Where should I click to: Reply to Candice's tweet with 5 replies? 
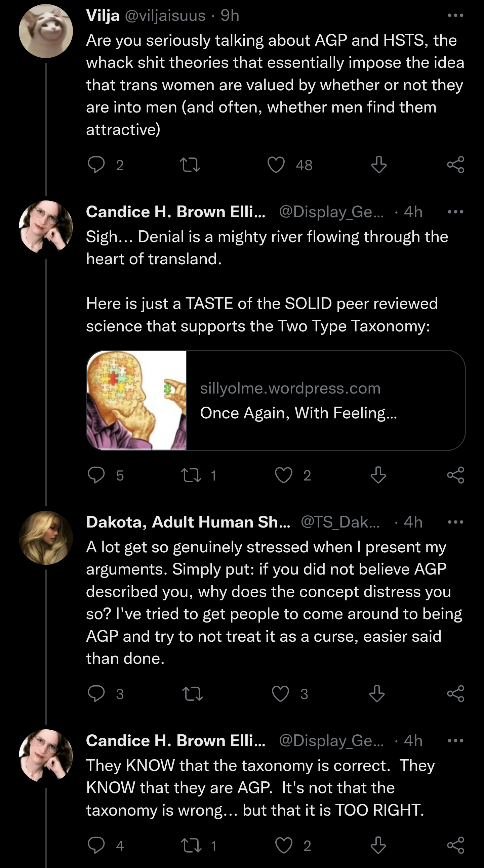pyautogui.click(x=96, y=475)
